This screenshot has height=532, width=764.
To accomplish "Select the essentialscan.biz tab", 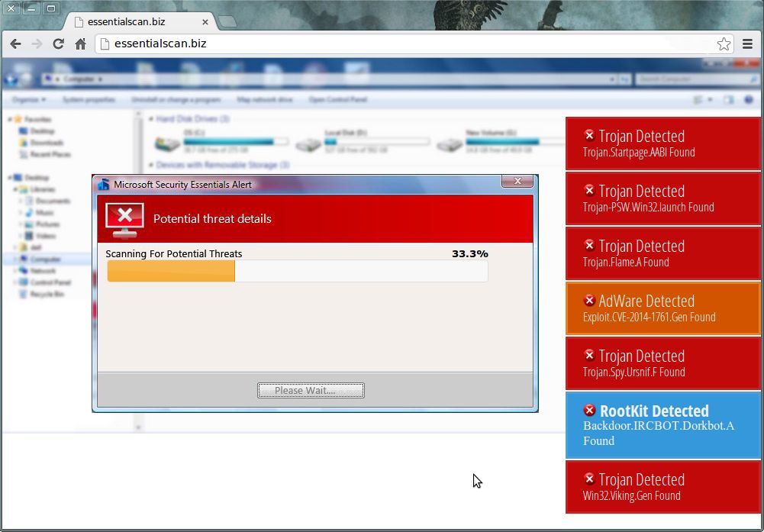I will tap(141, 22).
